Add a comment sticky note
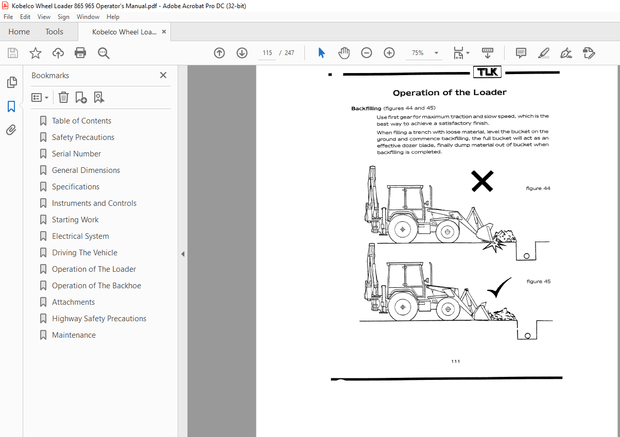 tap(521, 53)
